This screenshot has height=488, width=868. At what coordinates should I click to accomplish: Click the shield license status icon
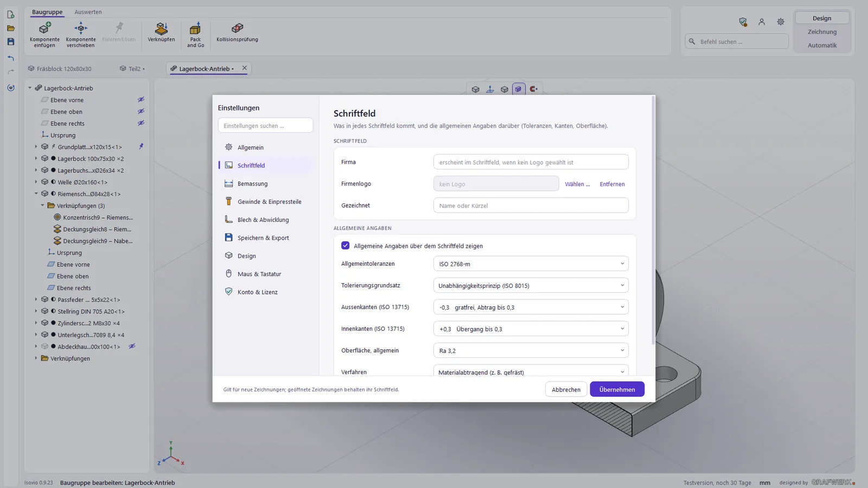coord(743,22)
